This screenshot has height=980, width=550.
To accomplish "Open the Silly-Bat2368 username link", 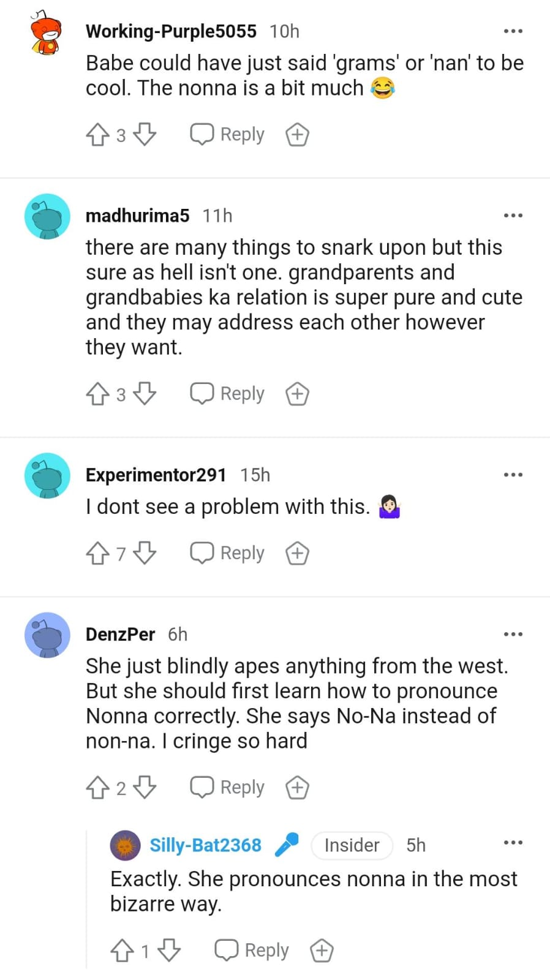I will click(205, 845).
